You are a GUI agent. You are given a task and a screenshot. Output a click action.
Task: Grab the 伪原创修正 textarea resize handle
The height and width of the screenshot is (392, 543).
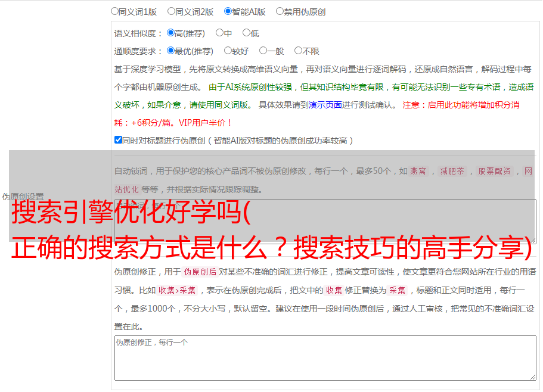[533, 378]
